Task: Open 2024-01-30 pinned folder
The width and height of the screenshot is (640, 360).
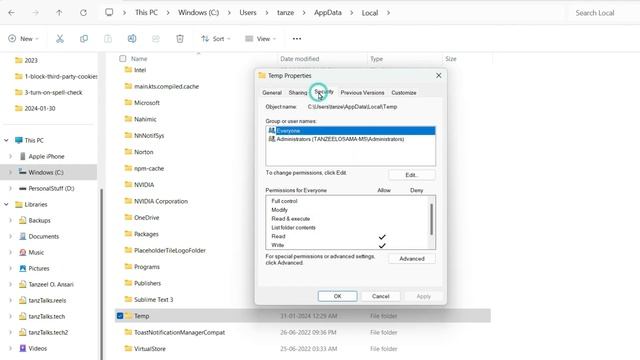Action: [x=40, y=108]
